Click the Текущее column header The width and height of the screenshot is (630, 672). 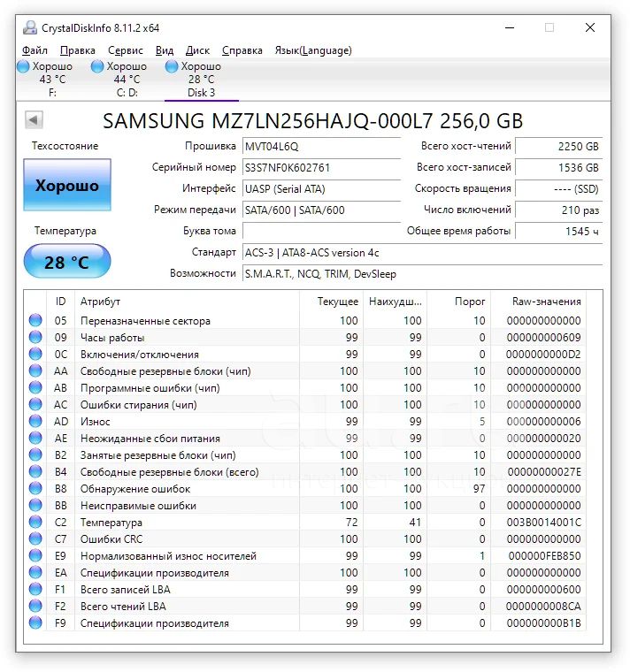click(x=331, y=302)
